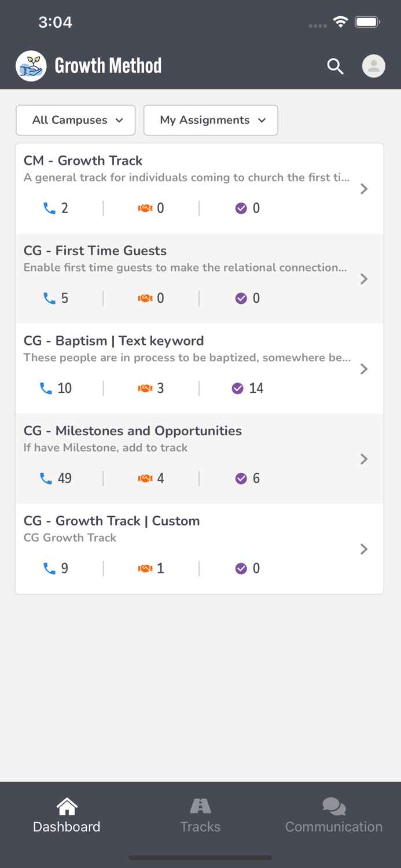The image size is (401, 868).
Task: Tap handshake icon on Baptism track
Action: pos(145,388)
